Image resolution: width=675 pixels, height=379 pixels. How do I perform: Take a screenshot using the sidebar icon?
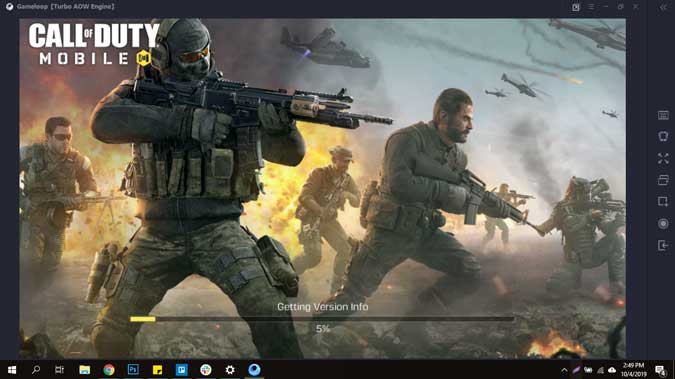pyautogui.click(x=663, y=202)
